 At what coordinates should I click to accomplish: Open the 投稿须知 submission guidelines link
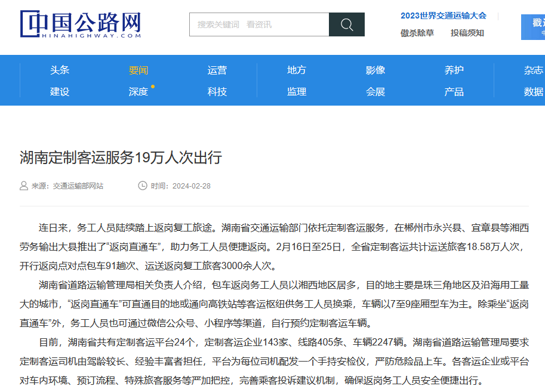click(467, 33)
